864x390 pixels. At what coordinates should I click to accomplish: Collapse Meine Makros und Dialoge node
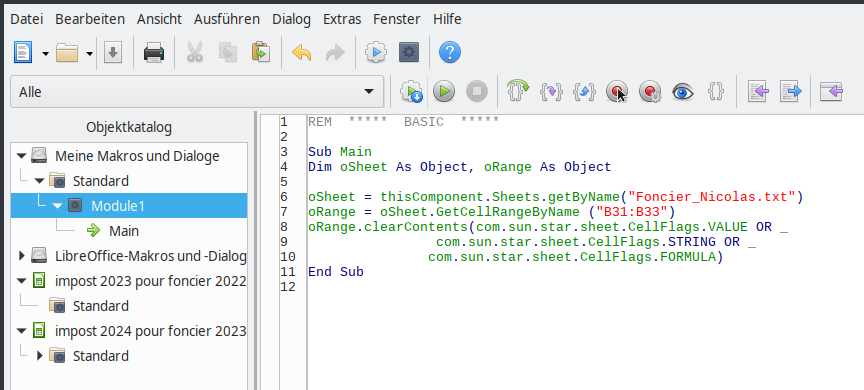[x=21, y=156]
